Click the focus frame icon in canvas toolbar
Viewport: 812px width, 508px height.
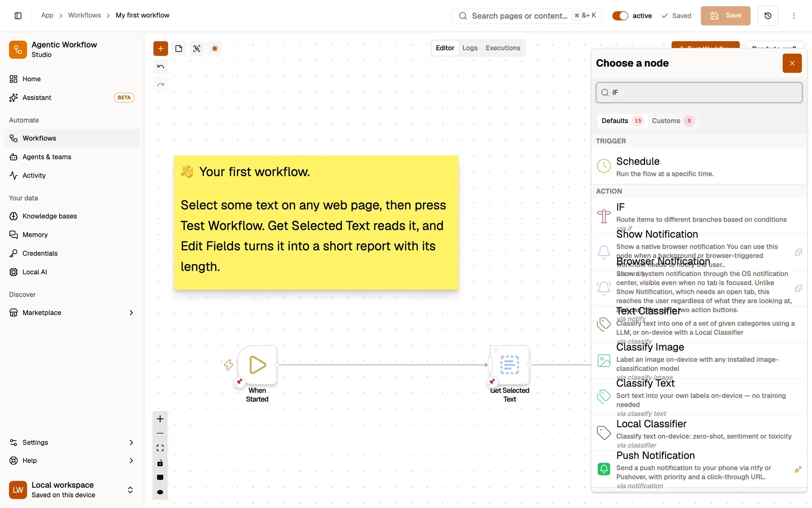click(197, 48)
